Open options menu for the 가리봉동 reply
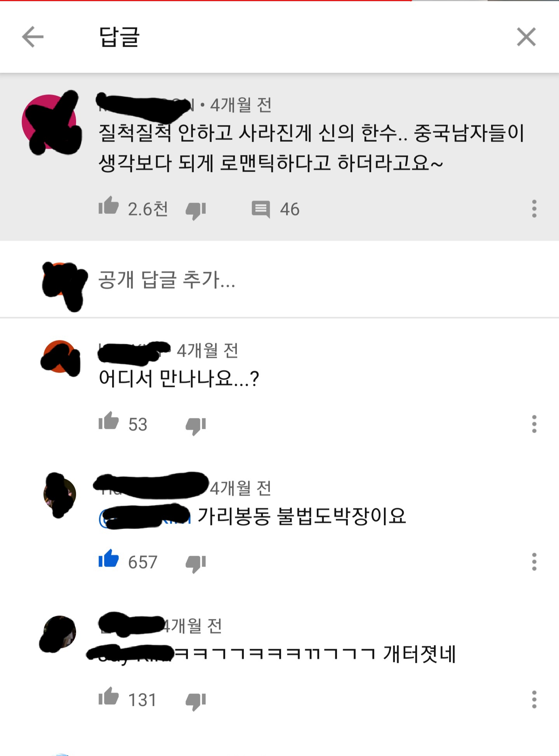This screenshot has height=756, width=559. pos(534,562)
